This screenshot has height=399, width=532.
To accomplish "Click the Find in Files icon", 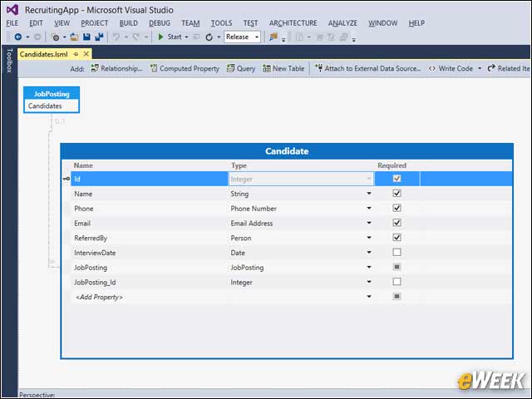I will tap(273, 37).
